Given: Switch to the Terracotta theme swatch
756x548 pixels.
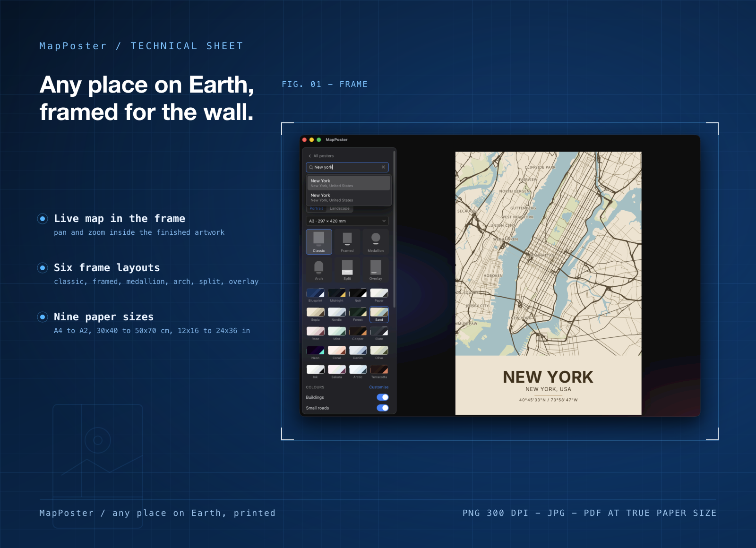Looking at the screenshot, I should click(379, 372).
